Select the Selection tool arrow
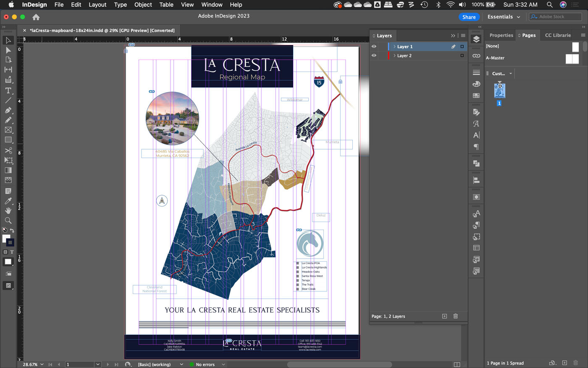The height and width of the screenshot is (368, 588). (8, 40)
